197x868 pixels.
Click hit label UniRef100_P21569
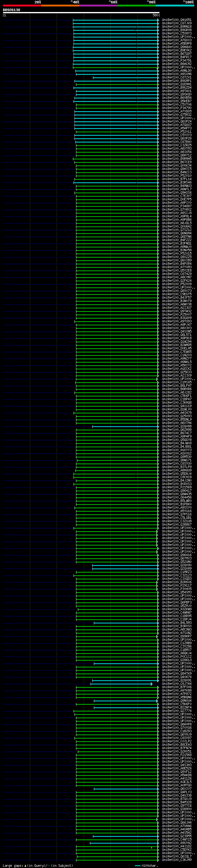[x=176, y=487]
